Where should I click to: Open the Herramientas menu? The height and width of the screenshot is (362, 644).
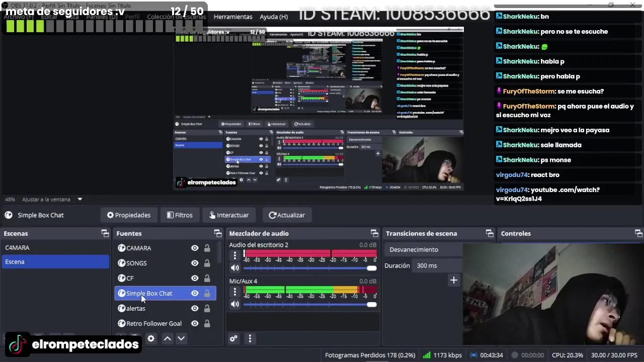point(233,17)
